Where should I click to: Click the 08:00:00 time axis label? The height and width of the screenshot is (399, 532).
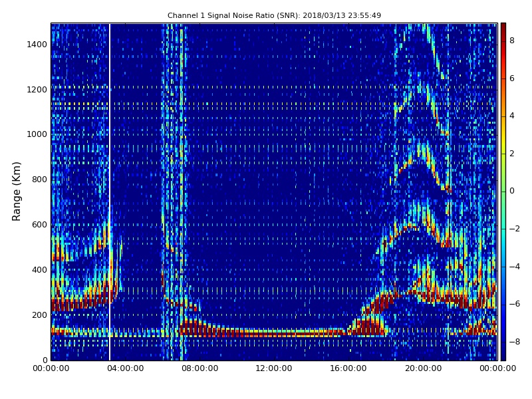[200, 368]
